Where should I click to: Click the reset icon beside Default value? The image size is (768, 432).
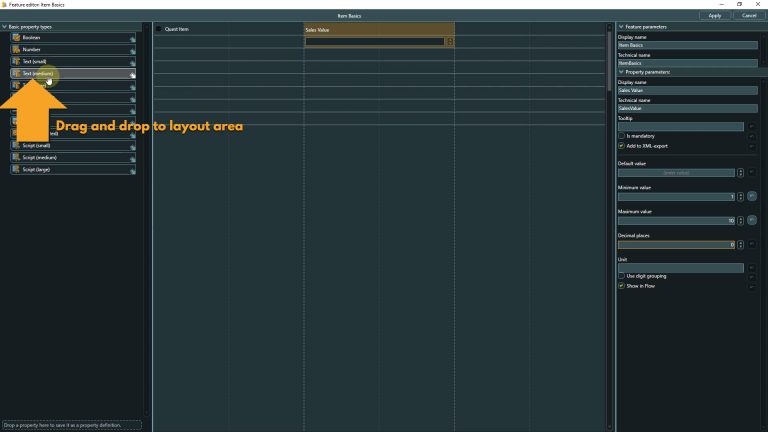751,172
